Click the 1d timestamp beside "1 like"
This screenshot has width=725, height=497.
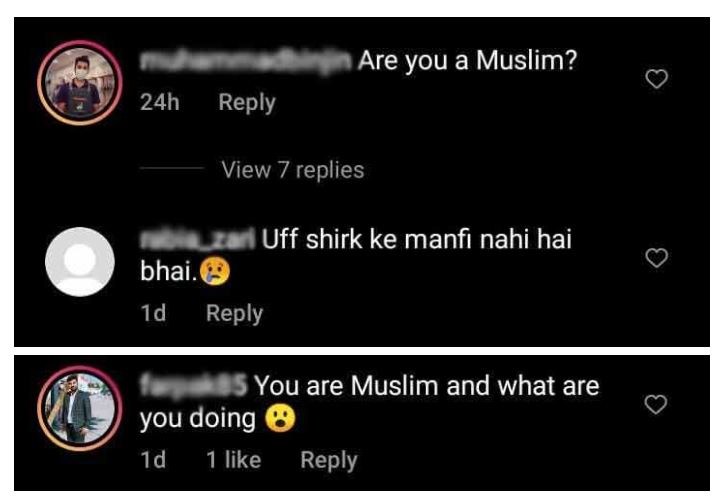[x=153, y=460]
